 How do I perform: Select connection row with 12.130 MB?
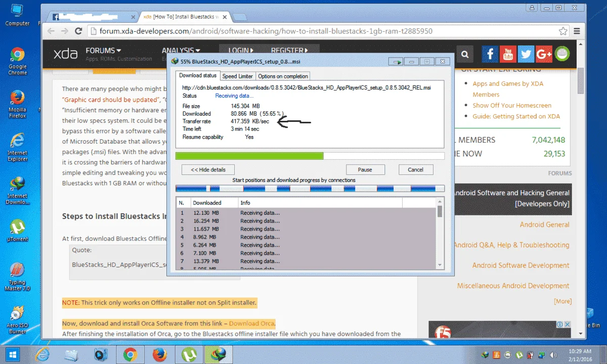[x=306, y=213]
